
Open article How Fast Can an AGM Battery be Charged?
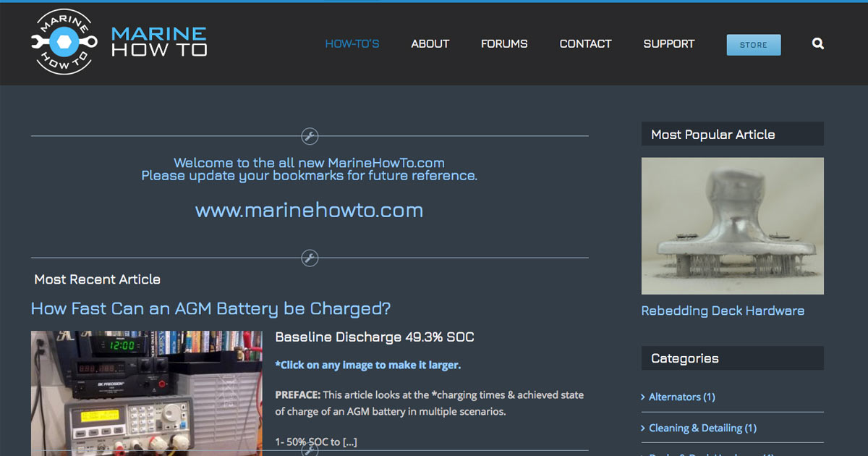point(211,308)
